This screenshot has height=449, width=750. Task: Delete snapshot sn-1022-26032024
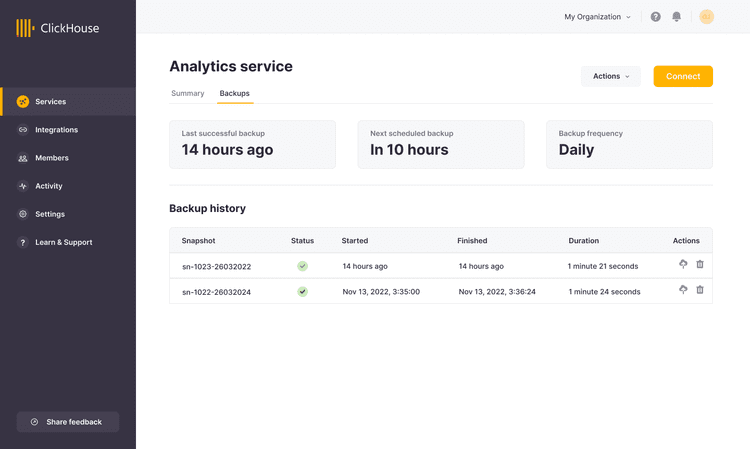tap(700, 289)
